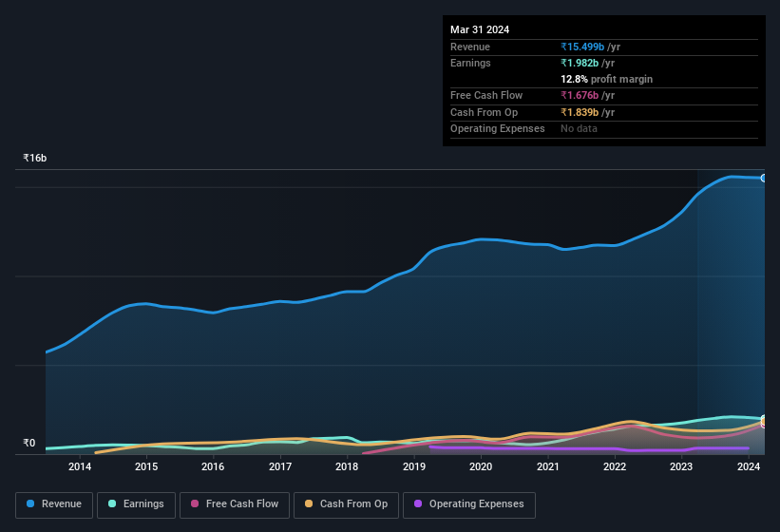Click the 2024 year axis label
The image size is (780, 532).
tap(749, 466)
